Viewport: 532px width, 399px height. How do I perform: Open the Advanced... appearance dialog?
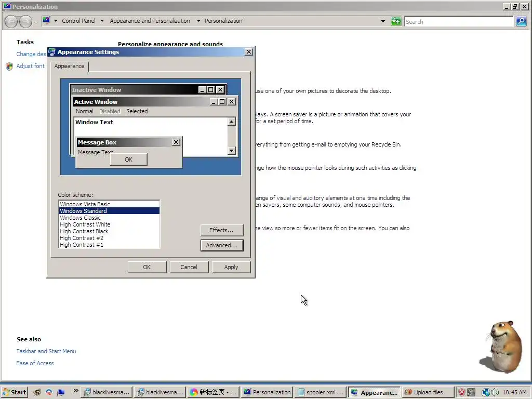coord(221,245)
